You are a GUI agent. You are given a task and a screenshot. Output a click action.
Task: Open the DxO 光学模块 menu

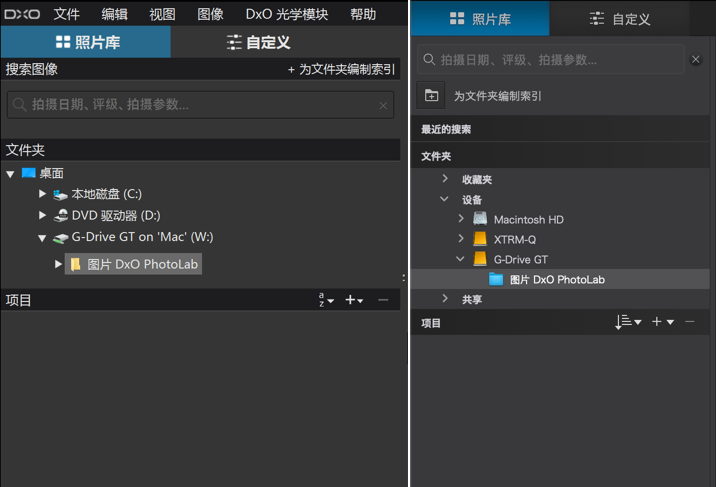(x=287, y=14)
